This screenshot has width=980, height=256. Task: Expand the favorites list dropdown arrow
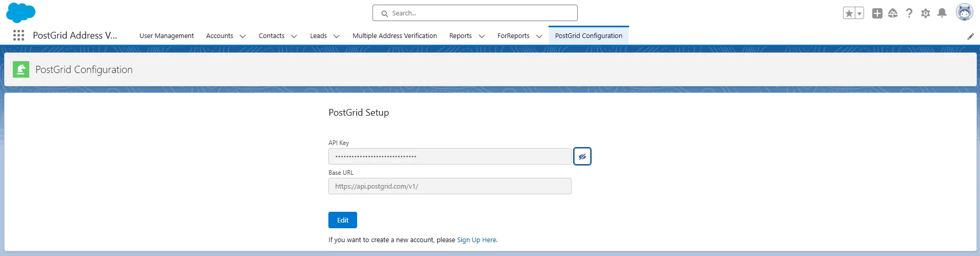pos(859,13)
